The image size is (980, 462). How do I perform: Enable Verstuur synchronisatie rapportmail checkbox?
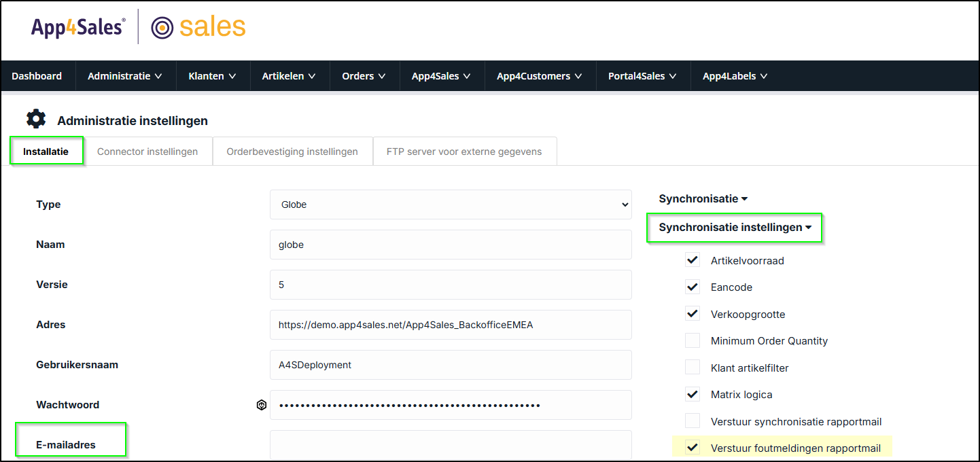click(x=693, y=421)
